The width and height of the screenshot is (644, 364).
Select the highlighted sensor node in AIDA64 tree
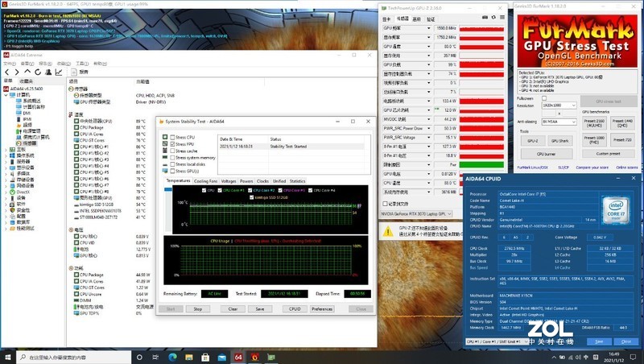tap(30, 143)
